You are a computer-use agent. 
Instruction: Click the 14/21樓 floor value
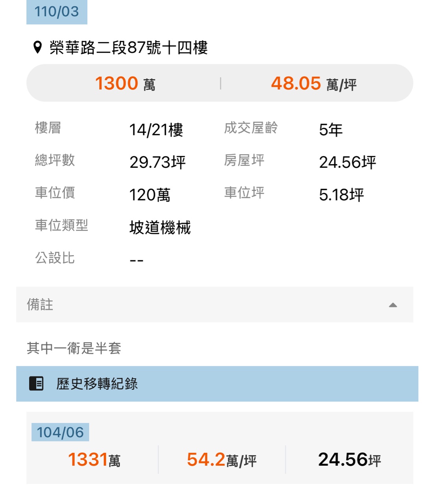tap(156, 130)
